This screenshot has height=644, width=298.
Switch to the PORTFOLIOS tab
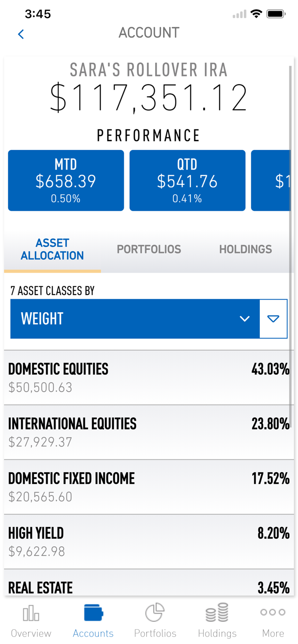[x=149, y=249]
